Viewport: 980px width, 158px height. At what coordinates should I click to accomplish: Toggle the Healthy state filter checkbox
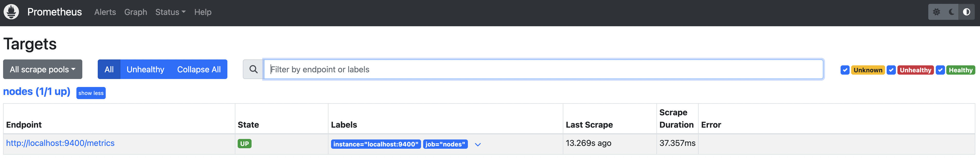[x=940, y=70]
